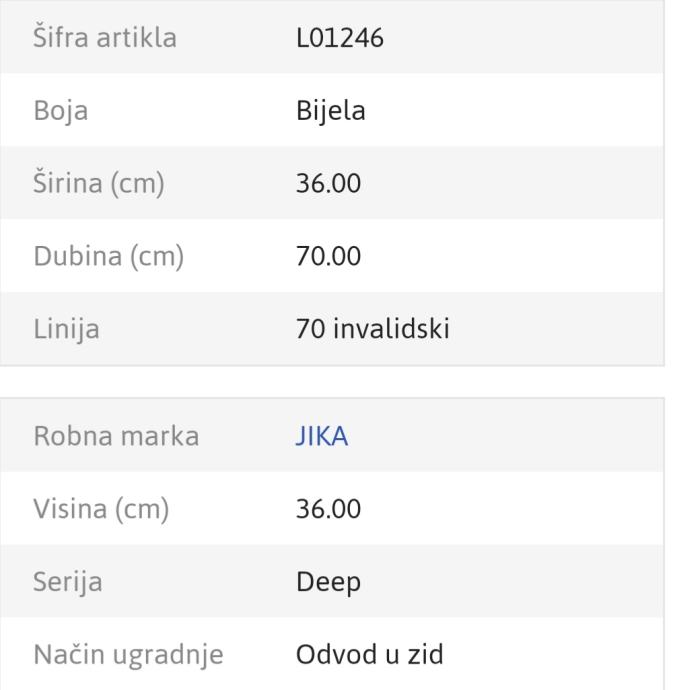
Task: Click the Šifra artikla label
Action: click(x=104, y=38)
